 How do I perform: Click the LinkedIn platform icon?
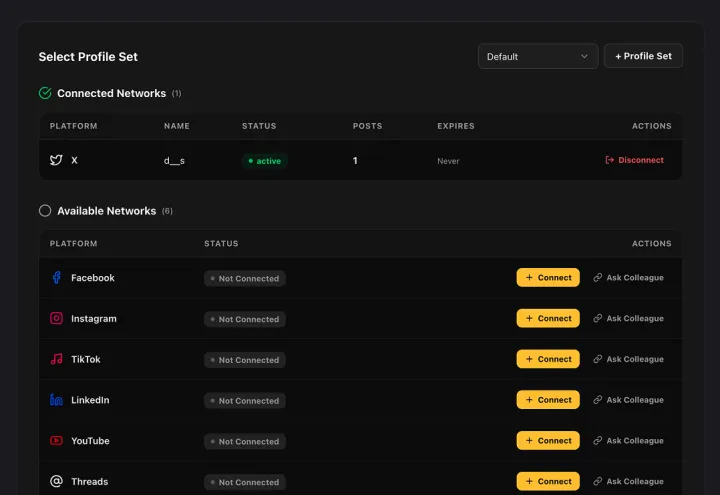[x=56, y=399]
